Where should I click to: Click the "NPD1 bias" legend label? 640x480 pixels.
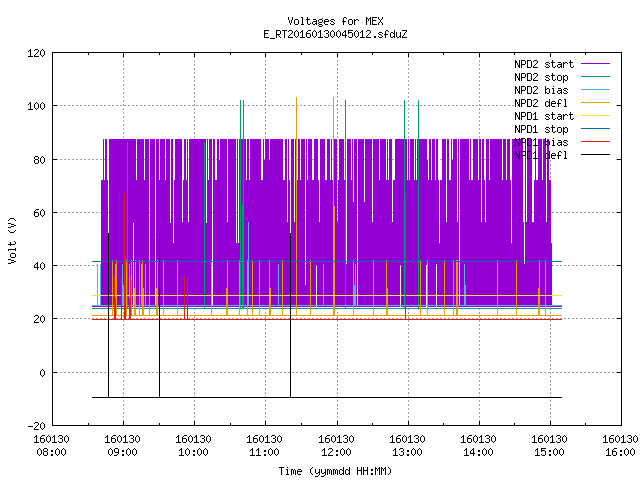[541, 142]
